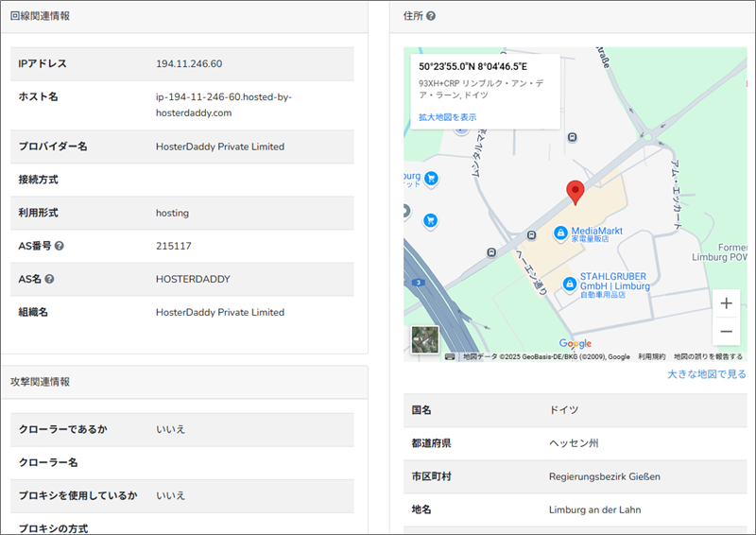Screen dimensions: 756x535
Task: Click the upper shopping cart map marker
Action: coord(431,179)
